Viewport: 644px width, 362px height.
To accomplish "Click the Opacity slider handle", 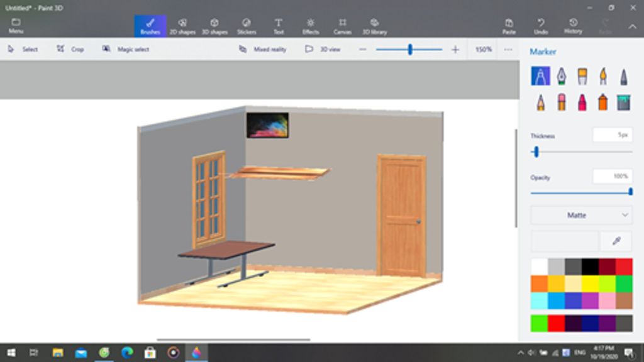I will click(x=630, y=192).
